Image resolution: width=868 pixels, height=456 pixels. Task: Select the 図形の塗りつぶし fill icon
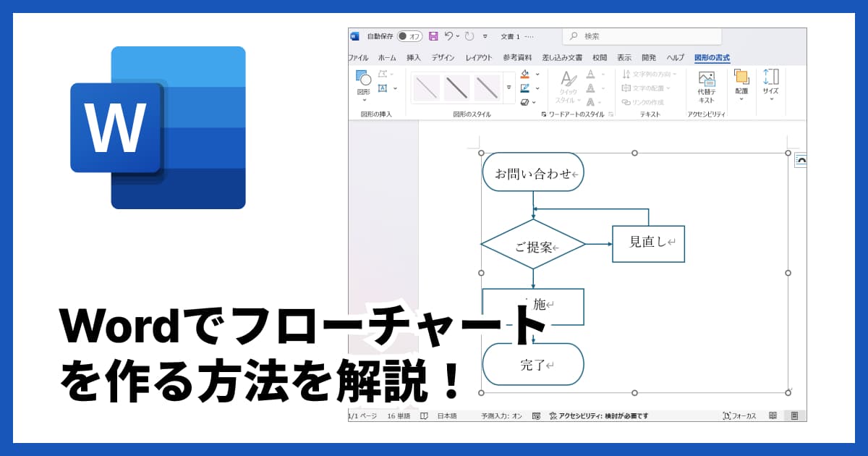(x=524, y=74)
